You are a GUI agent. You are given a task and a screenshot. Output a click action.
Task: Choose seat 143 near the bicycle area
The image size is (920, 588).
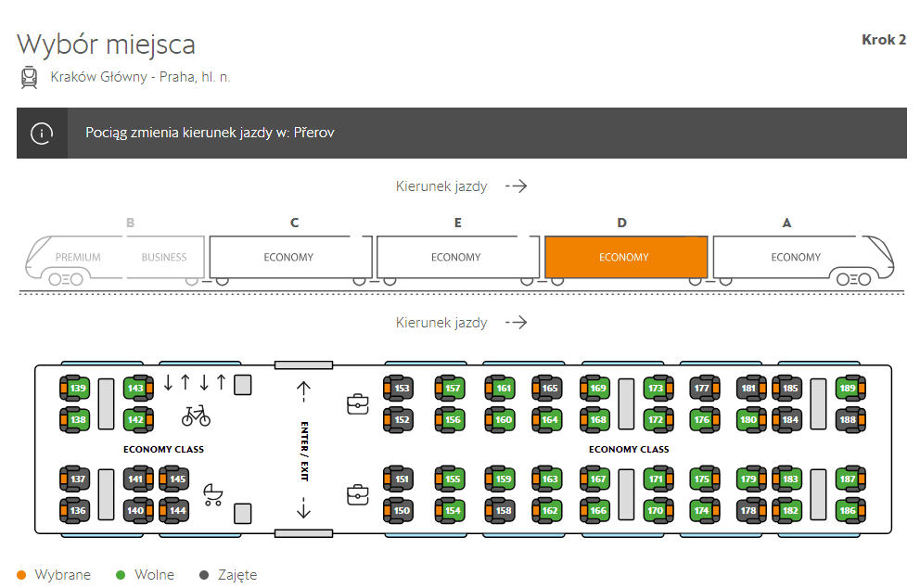tap(138, 388)
